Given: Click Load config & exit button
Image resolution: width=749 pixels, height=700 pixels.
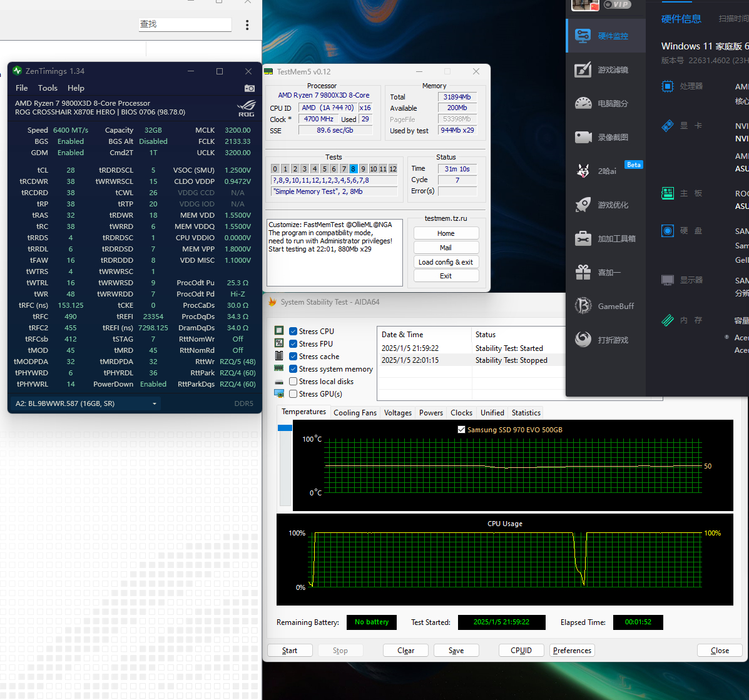Looking at the screenshot, I should pyautogui.click(x=446, y=262).
